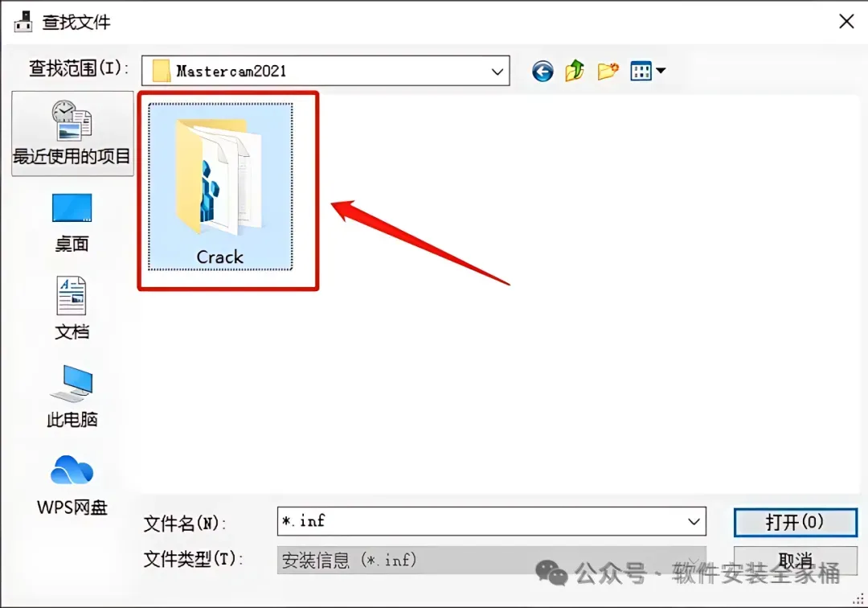Expand the 文件名 filename dropdown arrow
The height and width of the screenshot is (608, 868).
[693, 521]
